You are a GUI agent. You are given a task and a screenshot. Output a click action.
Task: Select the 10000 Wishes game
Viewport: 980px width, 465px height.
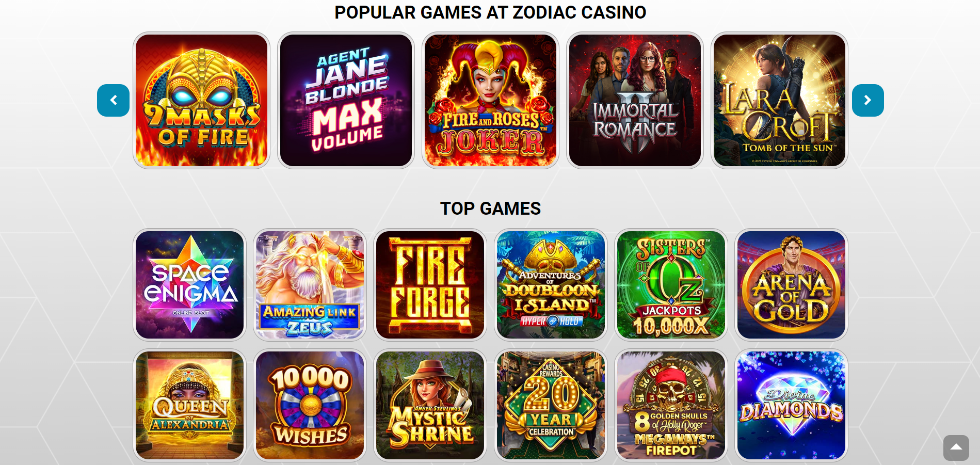[310, 405]
